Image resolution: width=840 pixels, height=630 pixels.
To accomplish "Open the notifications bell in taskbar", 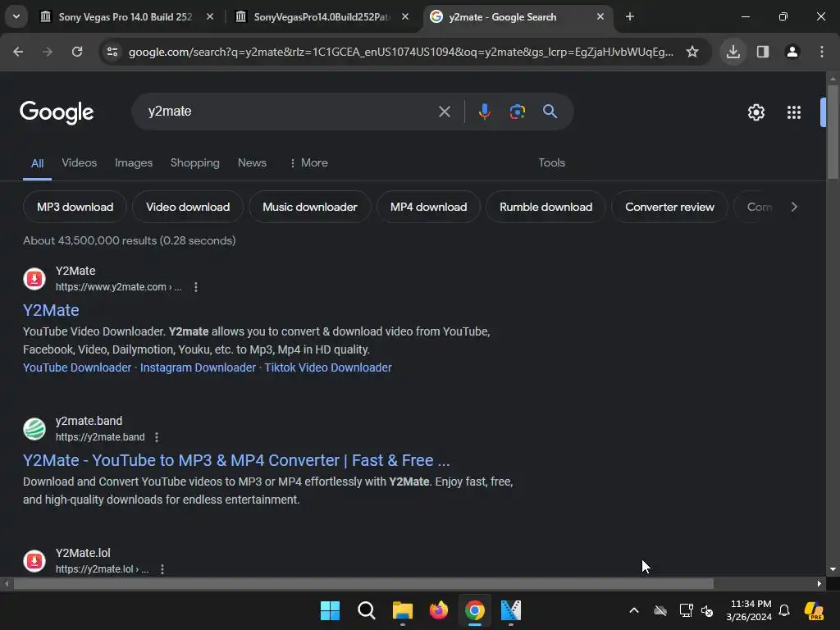I will [x=783, y=610].
